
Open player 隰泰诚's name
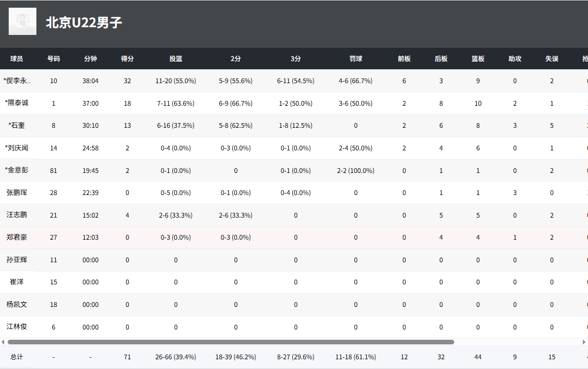click(x=17, y=103)
